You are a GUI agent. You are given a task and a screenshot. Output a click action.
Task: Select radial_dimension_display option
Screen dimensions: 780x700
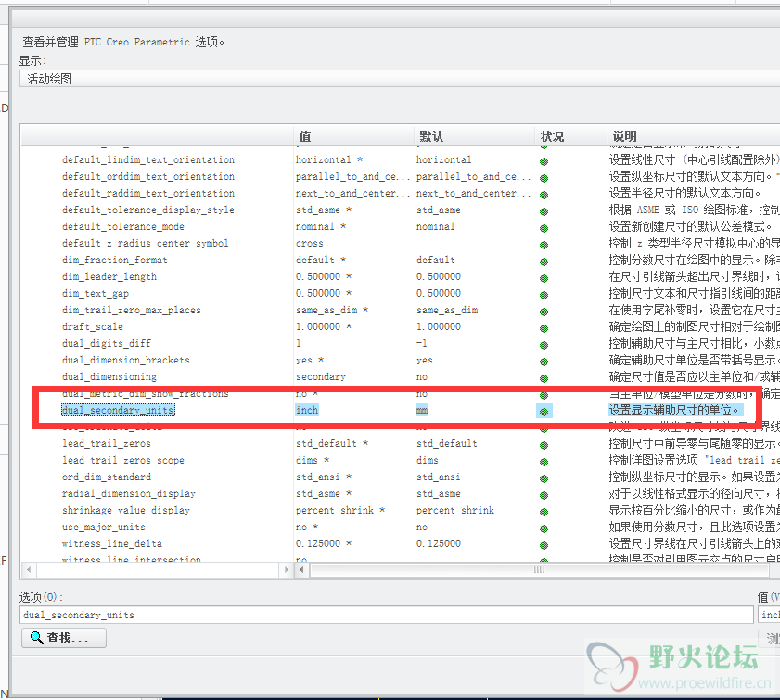pyautogui.click(x=128, y=493)
